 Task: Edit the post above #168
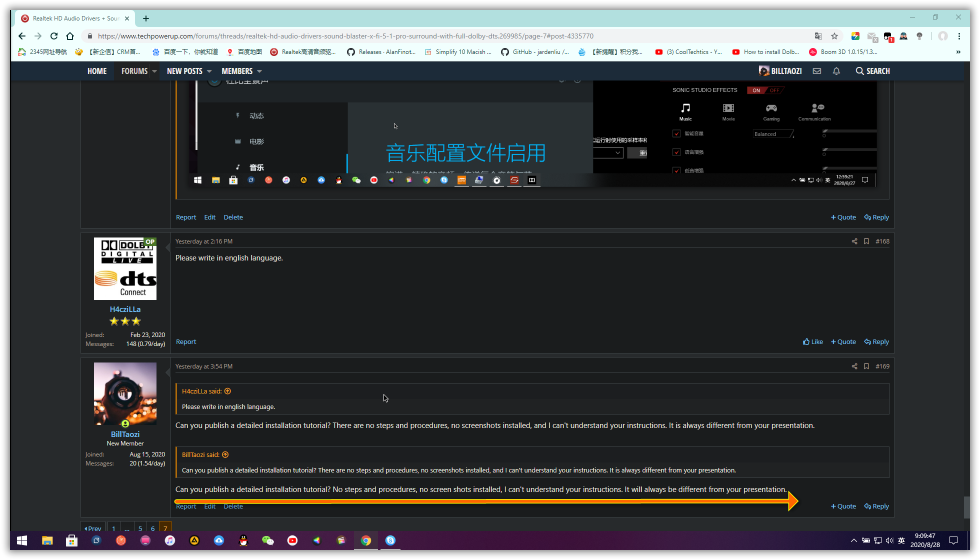[209, 217]
